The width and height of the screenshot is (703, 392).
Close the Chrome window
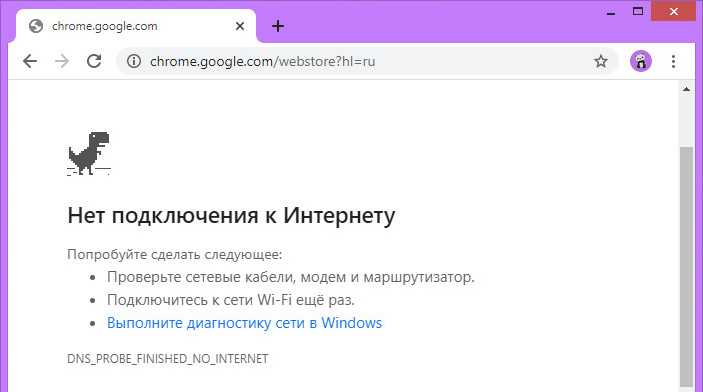point(673,11)
